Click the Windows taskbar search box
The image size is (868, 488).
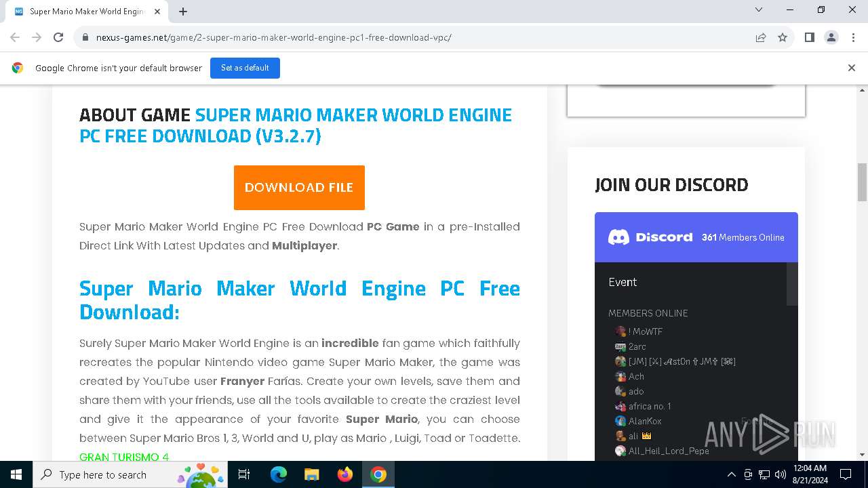[129, 474]
